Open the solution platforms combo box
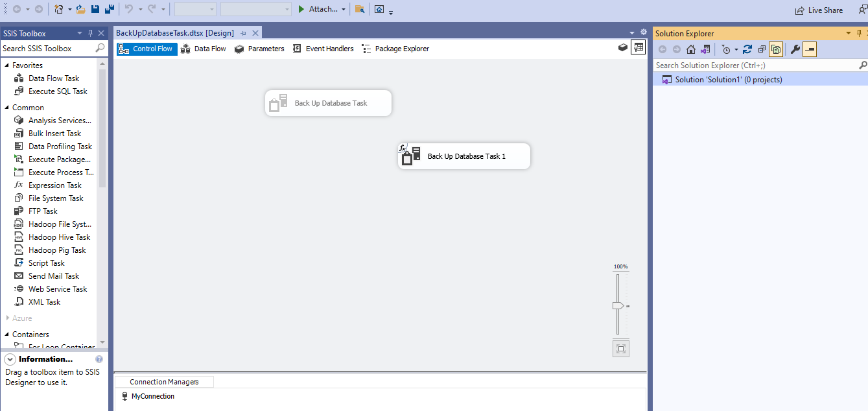 [255, 9]
